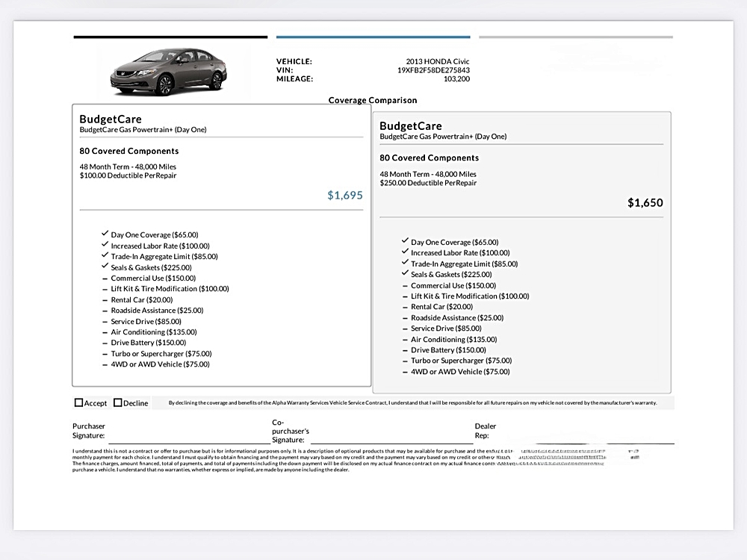Screen dimensions: 747x560
Task: Click Rental Car in $1,695 plan
Action: [141, 300]
